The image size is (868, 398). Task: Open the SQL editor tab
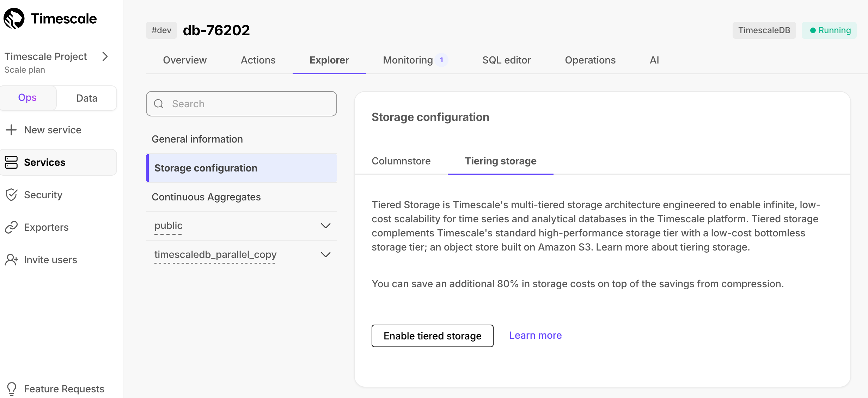507,60
